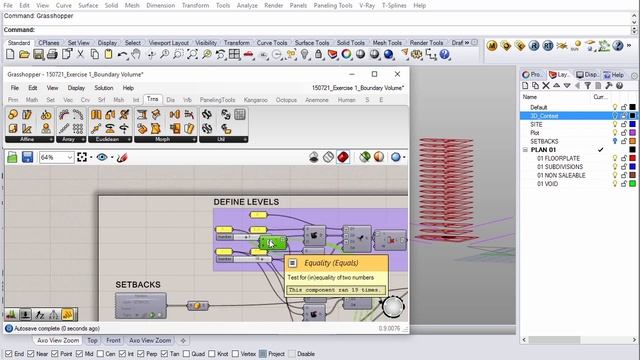The width and height of the screenshot is (640, 360).
Task: Expand the Affine panel dropdown
Action: 51,140
